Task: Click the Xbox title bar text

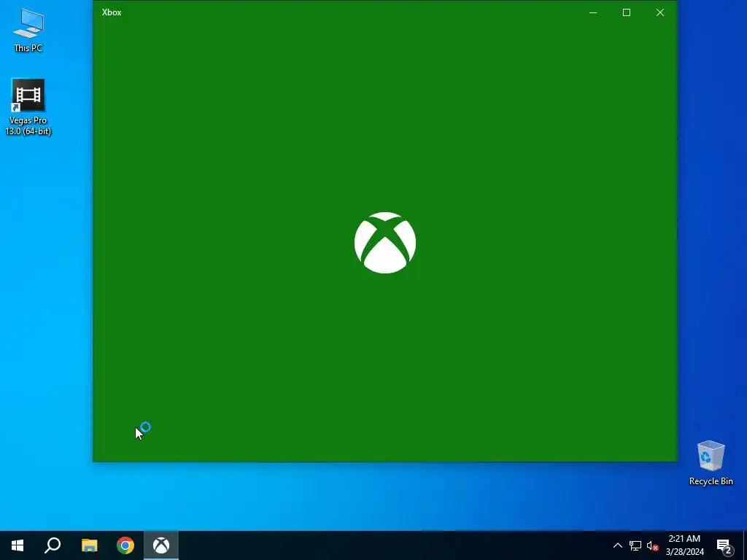Action: coord(112,12)
